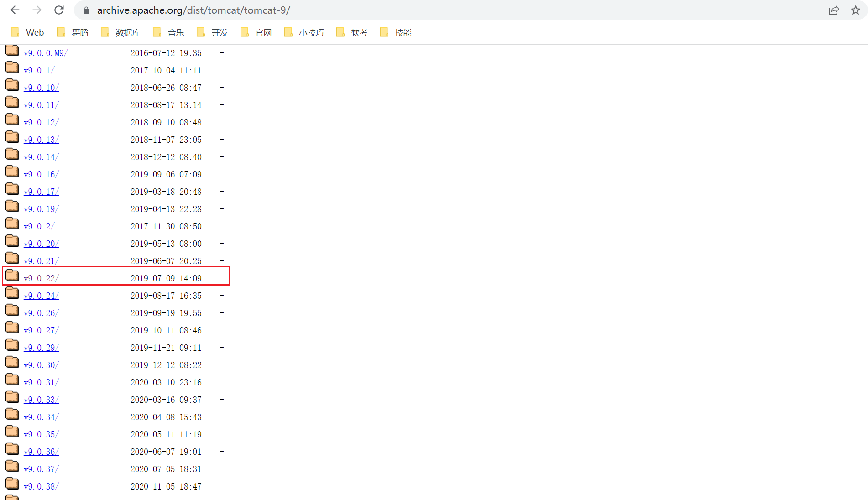Open the v9.0.29/ directory link
This screenshot has height=500, width=868.
(x=41, y=348)
